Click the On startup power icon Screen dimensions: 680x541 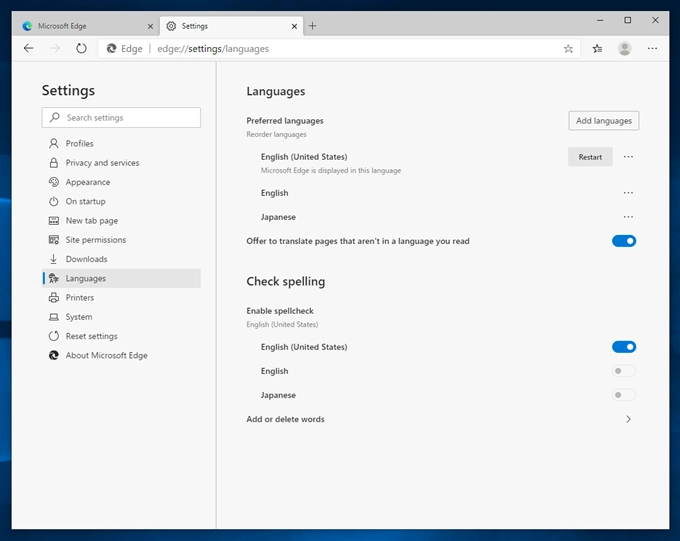pyautogui.click(x=53, y=201)
